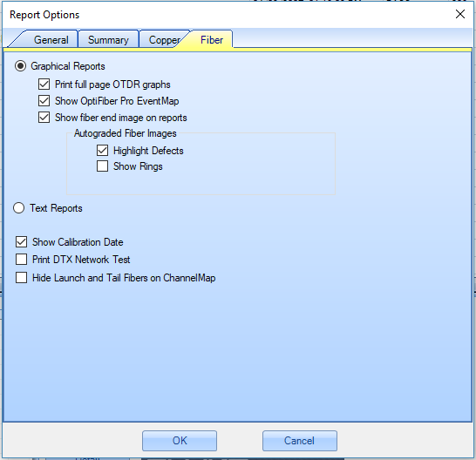476x460 pixels.
Task: Select the Graphical Reports radio button
Action: click(x=20, y=66)
